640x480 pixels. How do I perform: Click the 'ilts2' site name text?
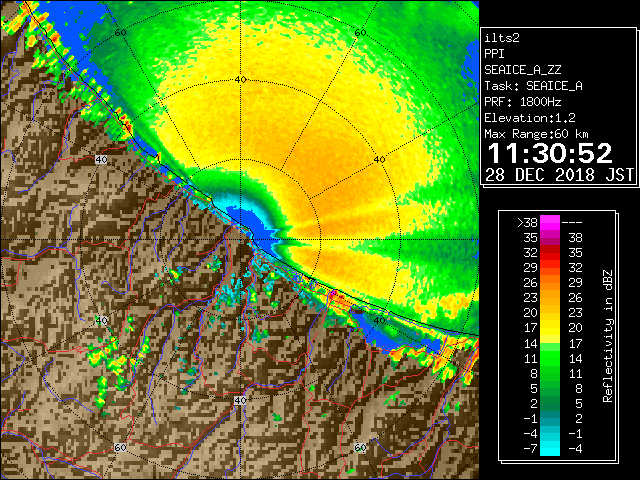click(x=502, y=38)
